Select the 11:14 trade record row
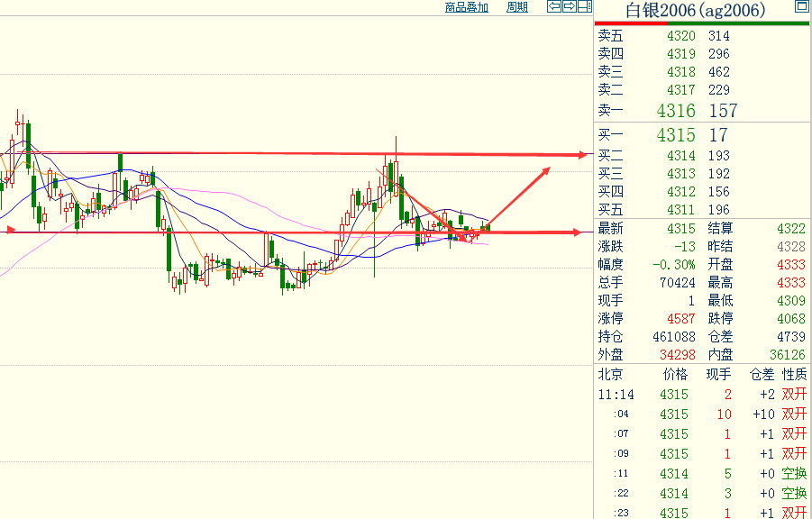This screenshot has width=812, height=519. click(701, 395)
